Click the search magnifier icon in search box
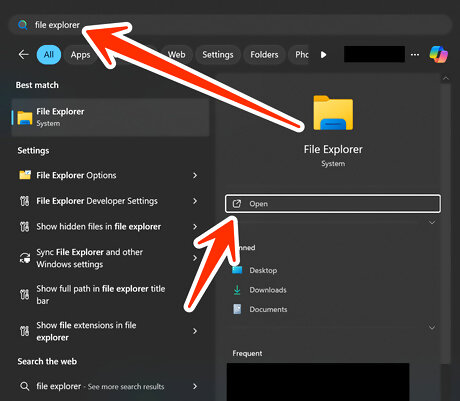The image size is (460, 401). coord(23,25)
